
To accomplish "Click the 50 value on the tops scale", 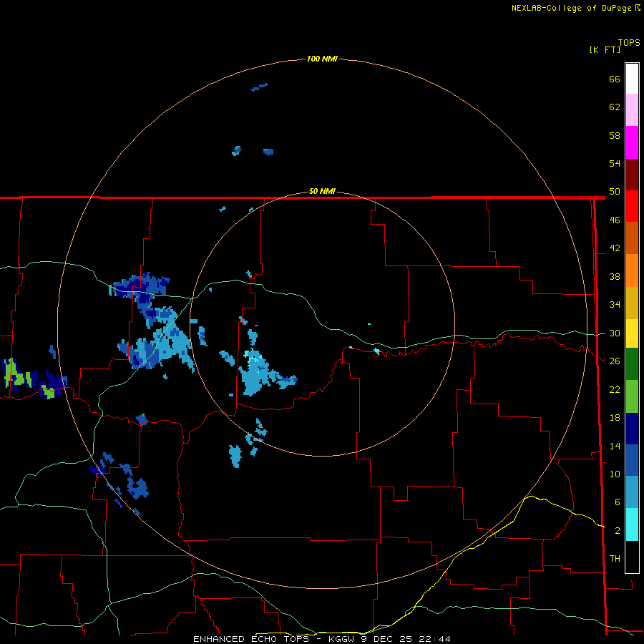I will point(615,192).
